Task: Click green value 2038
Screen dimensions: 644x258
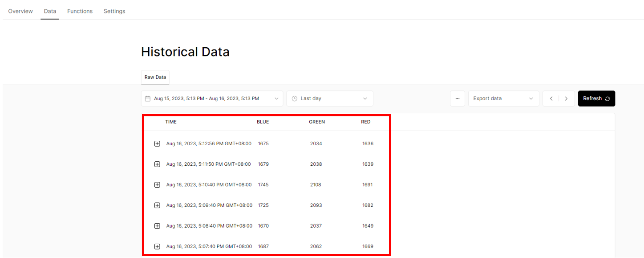Action: coord(316,164)
